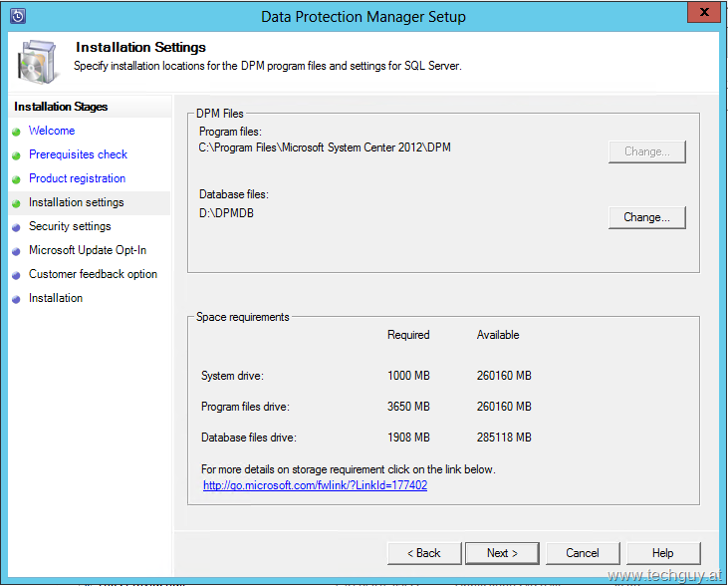Viewport: 728px width, 586px height.
Task: Click the System drive available 260160 MB value
Action: (x=504, y=376)
